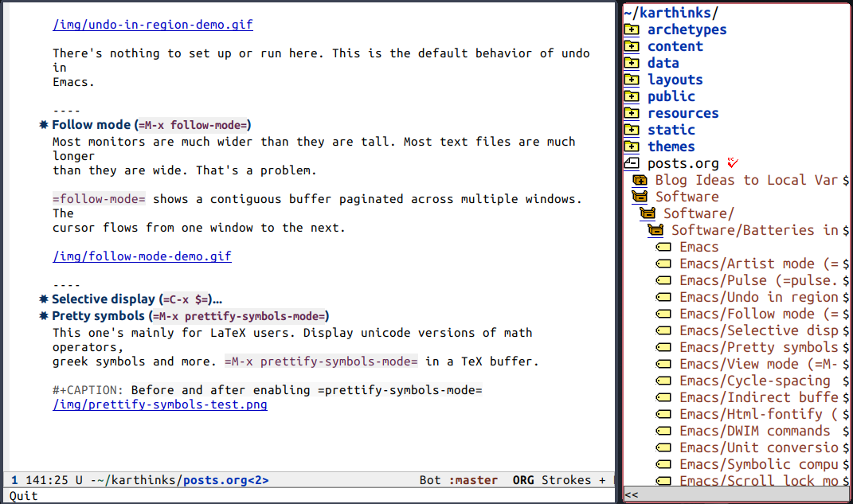Viewport: 853px width, 504px height.
Task: Click the 141:25 line position in mode line
Action: tap(47, 480)
